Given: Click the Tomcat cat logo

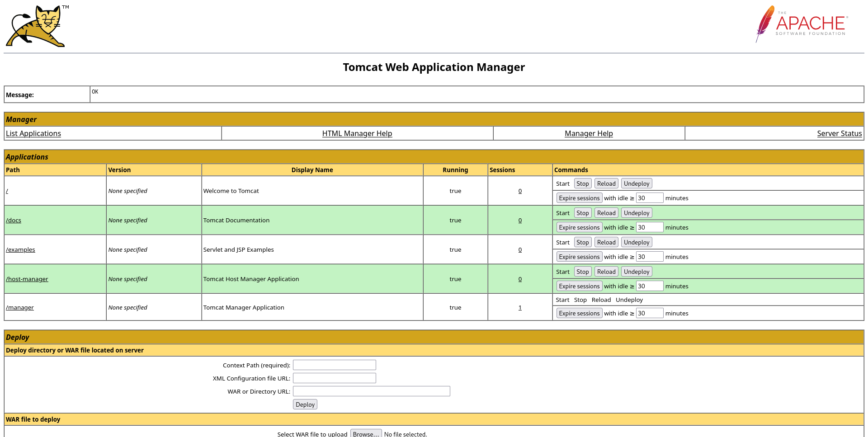Looking at the screenshot, I should point(37,26).
